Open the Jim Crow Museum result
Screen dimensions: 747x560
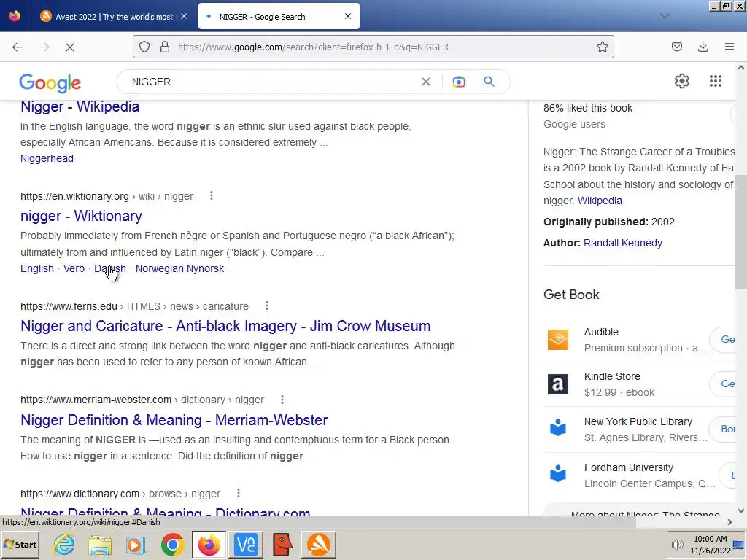pyautogui.click(x=225, y=326)
